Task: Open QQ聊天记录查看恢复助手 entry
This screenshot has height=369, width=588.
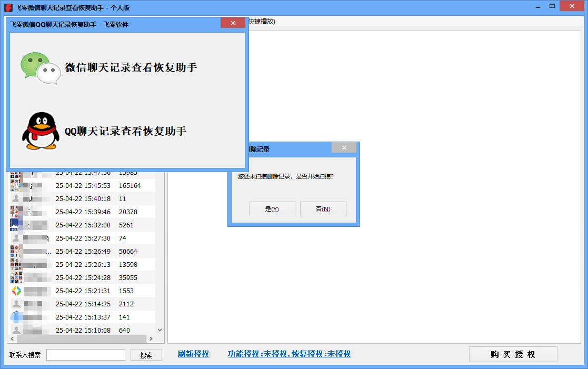Action: point(126,131)
